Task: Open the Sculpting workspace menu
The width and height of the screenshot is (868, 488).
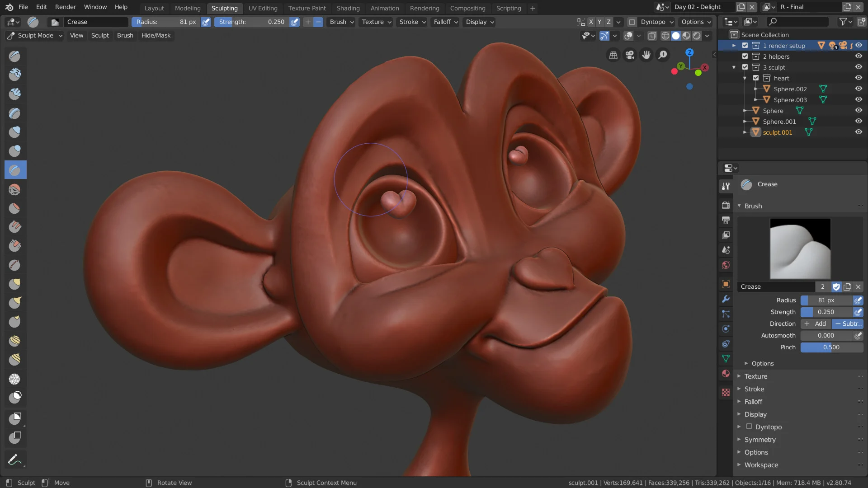Action: [x=225, y=8]
